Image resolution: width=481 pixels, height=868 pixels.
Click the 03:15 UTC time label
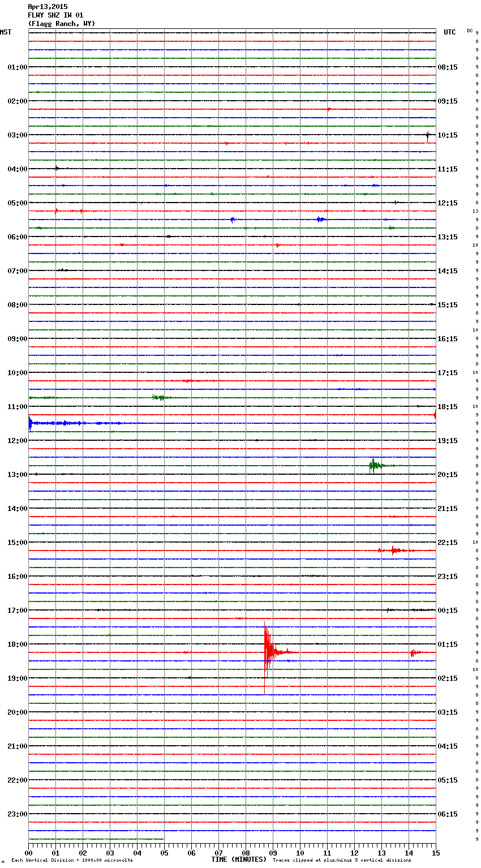pyautogui.click(x=448, y=712)
